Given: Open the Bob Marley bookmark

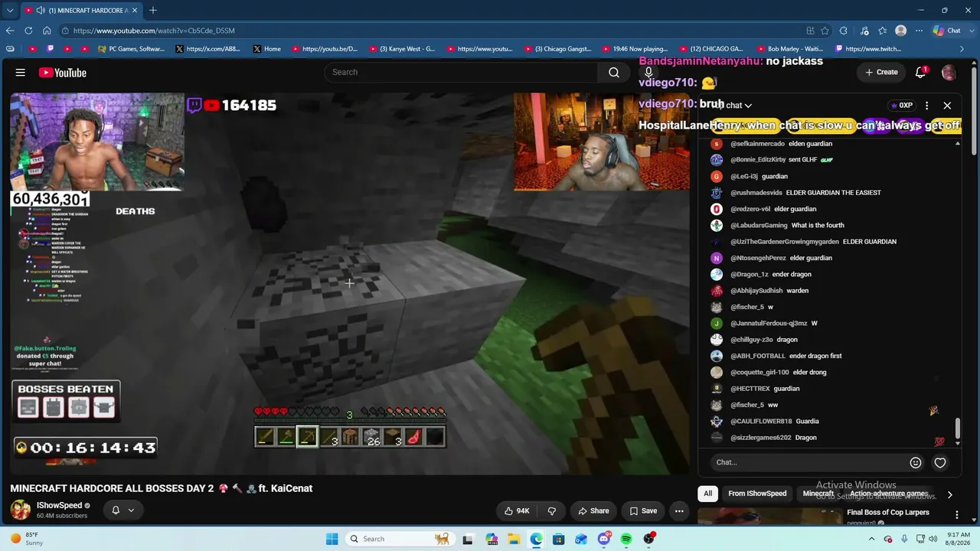Looking at the screenshot, I should tap(790, 49).
